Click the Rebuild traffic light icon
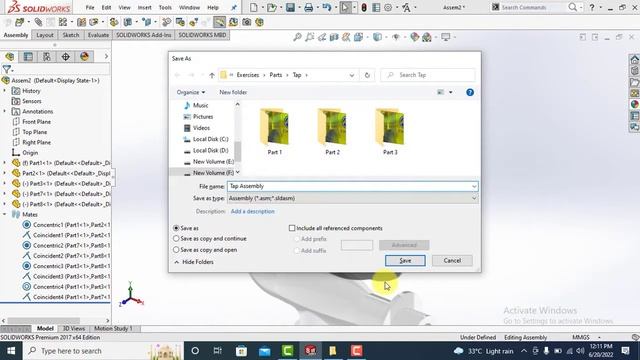Viewport: 640px width, 360px height. (x=364, y=7)
